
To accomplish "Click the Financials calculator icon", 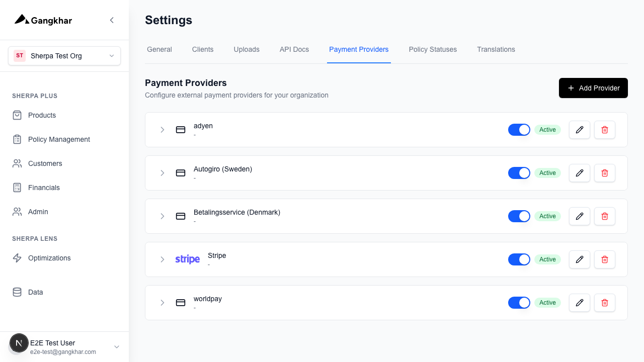I will 17,188.
